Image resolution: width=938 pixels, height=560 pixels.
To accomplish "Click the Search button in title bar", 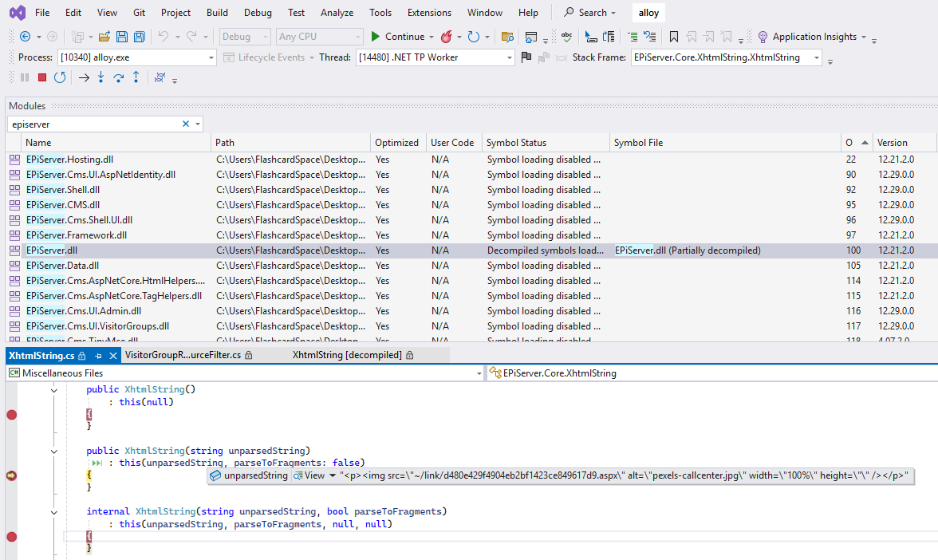I will (x=590, y=13).
